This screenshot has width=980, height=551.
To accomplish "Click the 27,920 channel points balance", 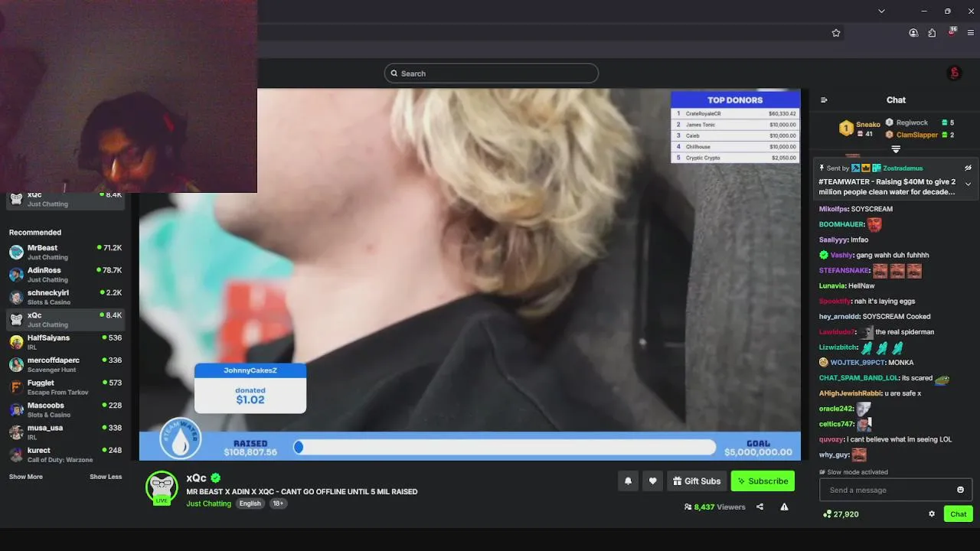I will 841,514.
